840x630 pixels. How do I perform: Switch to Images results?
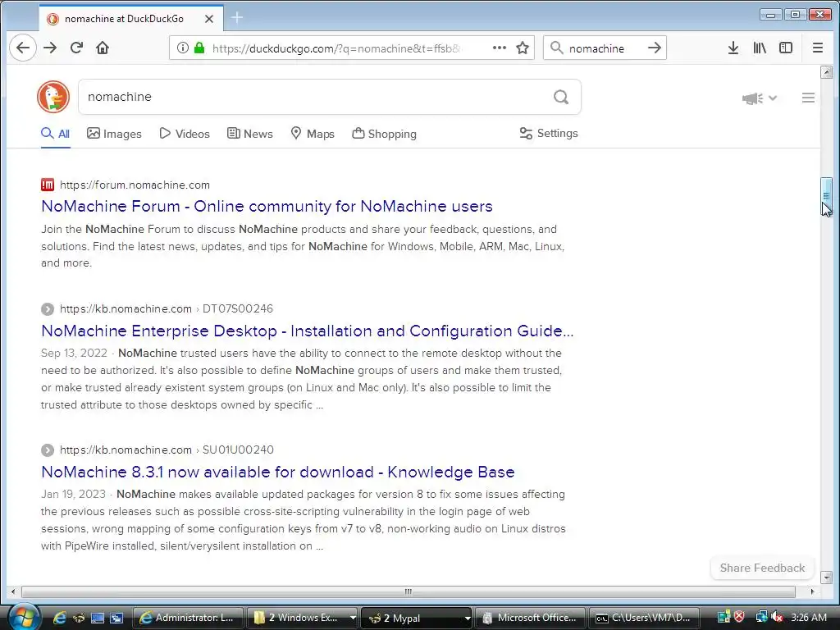coord(114,134)
